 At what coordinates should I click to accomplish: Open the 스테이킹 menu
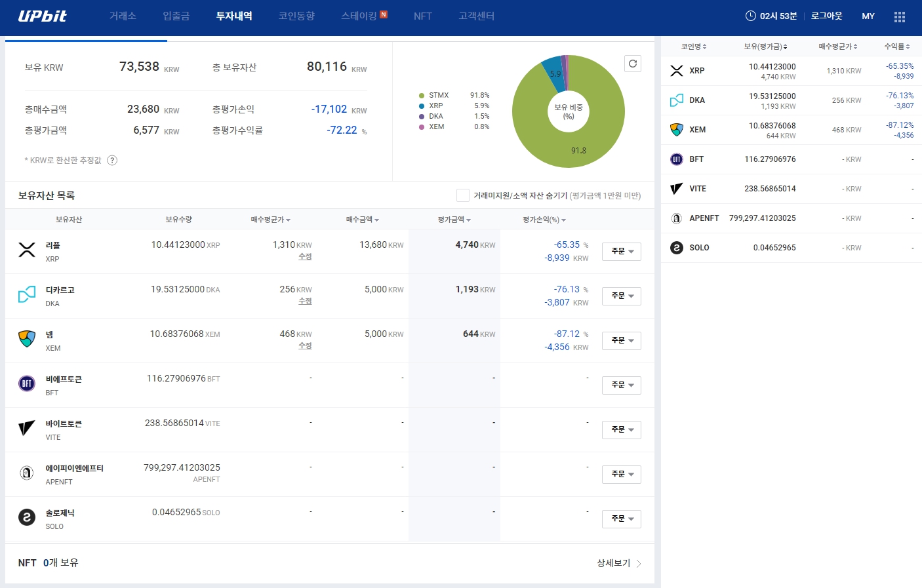point(359,16)
